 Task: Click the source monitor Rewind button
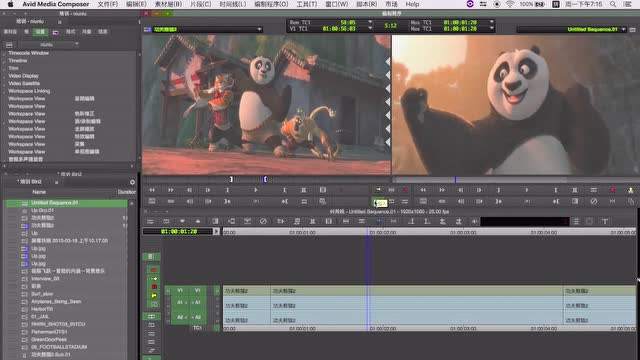152,190
